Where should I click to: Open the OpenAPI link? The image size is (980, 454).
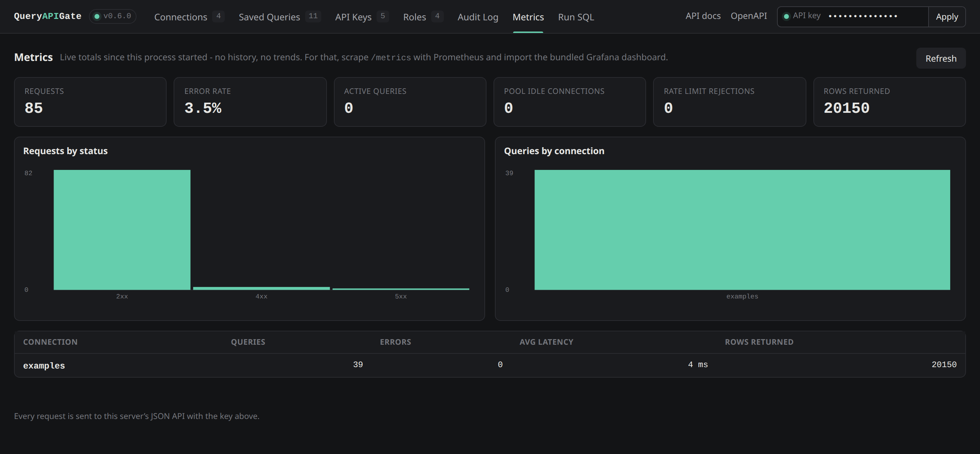click(749, 16)
